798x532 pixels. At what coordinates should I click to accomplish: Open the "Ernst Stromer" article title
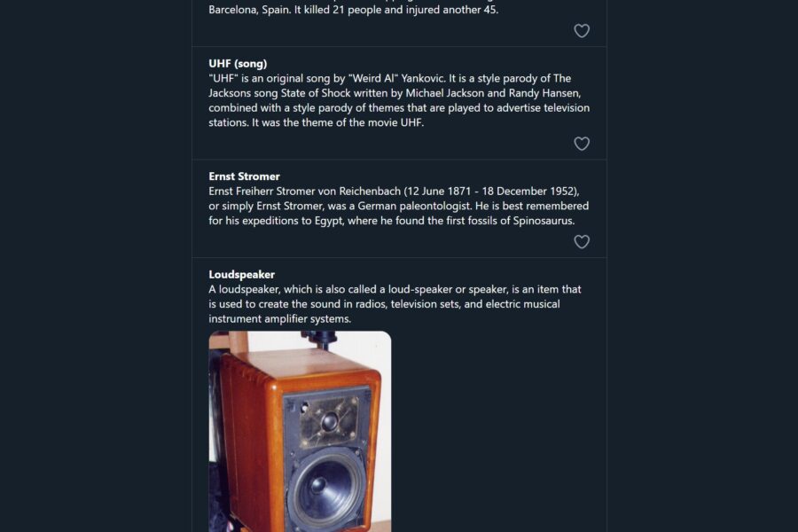(244, 176)
